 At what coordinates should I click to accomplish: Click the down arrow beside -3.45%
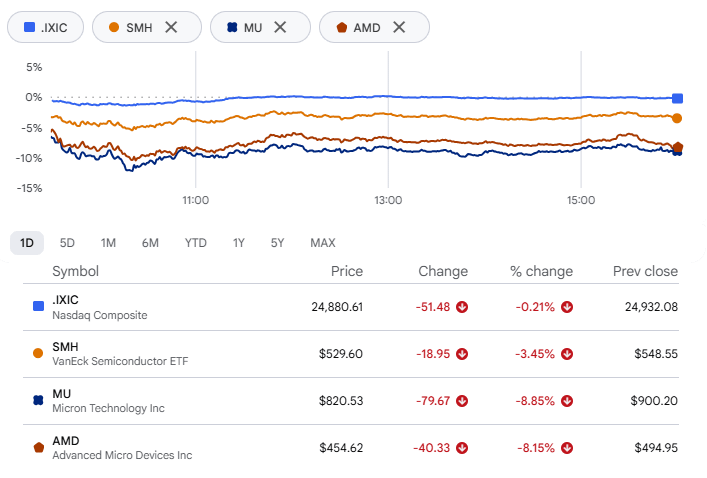(x=567, y=354)
